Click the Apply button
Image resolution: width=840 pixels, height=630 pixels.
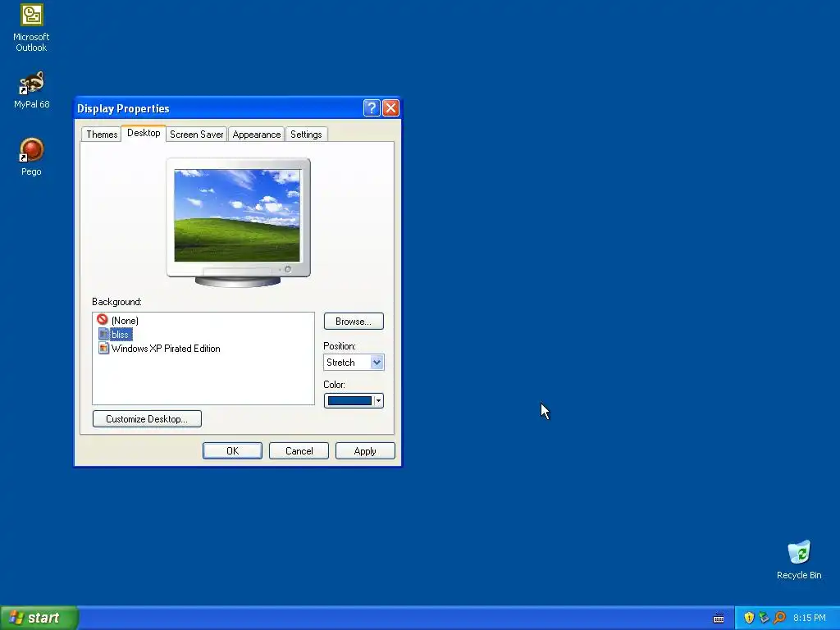pos(365,451)
